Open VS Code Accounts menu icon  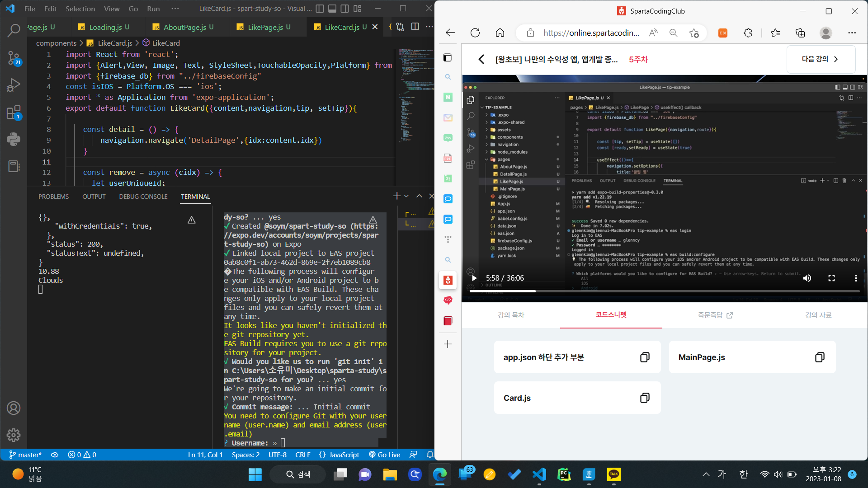[14, 408]
